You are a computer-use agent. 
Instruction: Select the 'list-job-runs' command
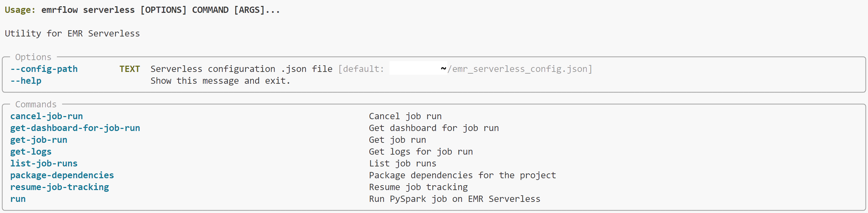click(x=44, y=164)
